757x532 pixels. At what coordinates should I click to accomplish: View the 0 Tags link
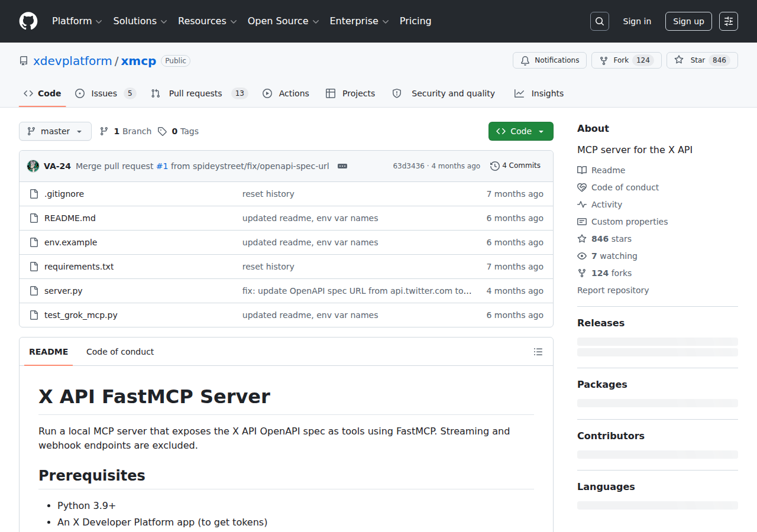click(x=179, y=131)
